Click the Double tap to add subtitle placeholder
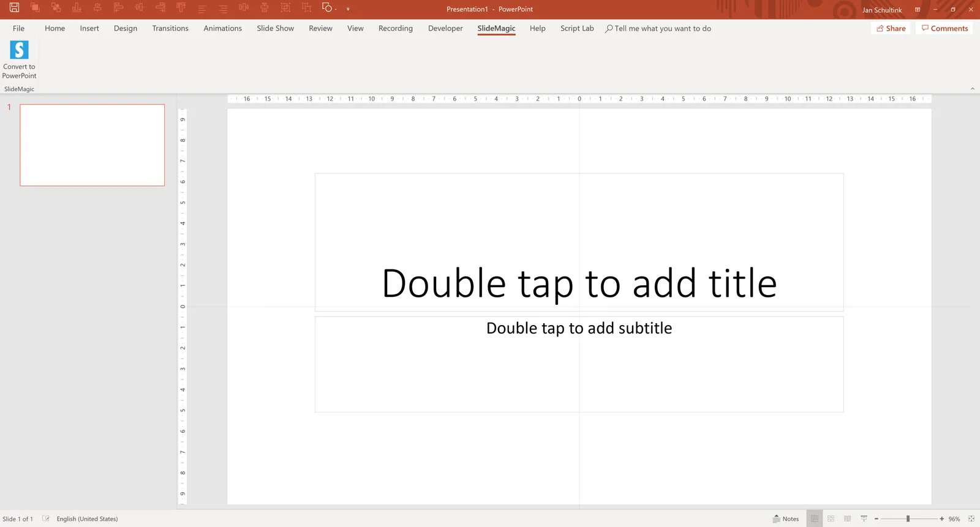Viewport: 980px width, 527px height. pos(579,364)
